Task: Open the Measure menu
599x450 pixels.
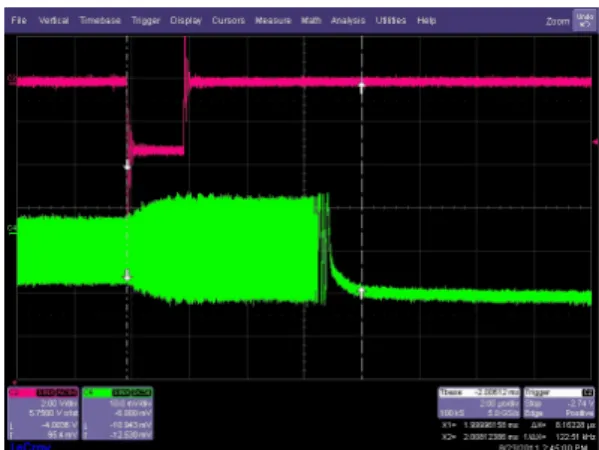Action: pyautogui.click(x=273, y=20)
